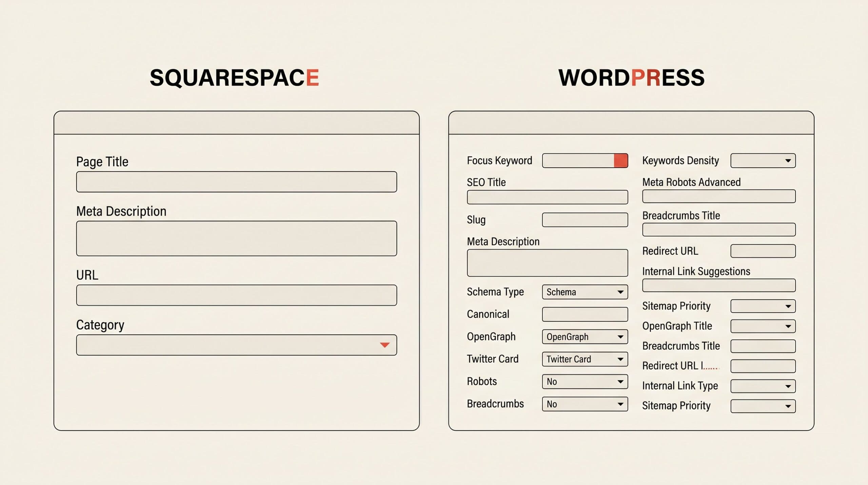Click the Slug input field
868x485 pixels.
[585, 220]
